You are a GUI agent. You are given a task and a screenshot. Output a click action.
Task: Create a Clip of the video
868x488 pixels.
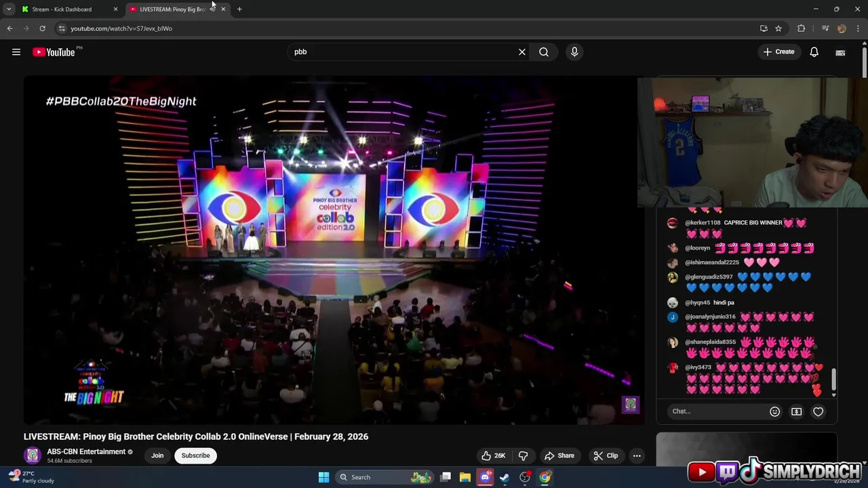(x=606, y=455)
